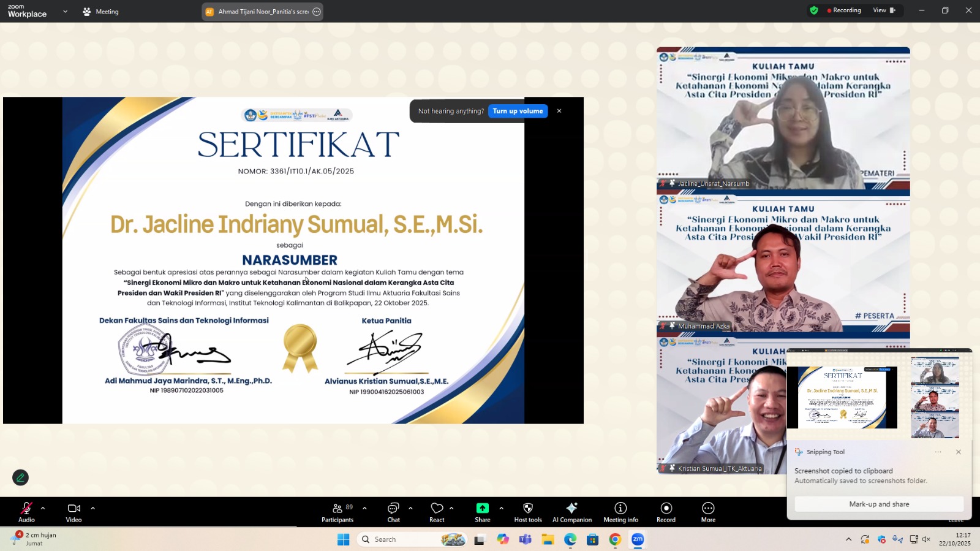Click the annotation pencil icon
The width and height of the screenshot is (980, 551).
coord(20,477)
